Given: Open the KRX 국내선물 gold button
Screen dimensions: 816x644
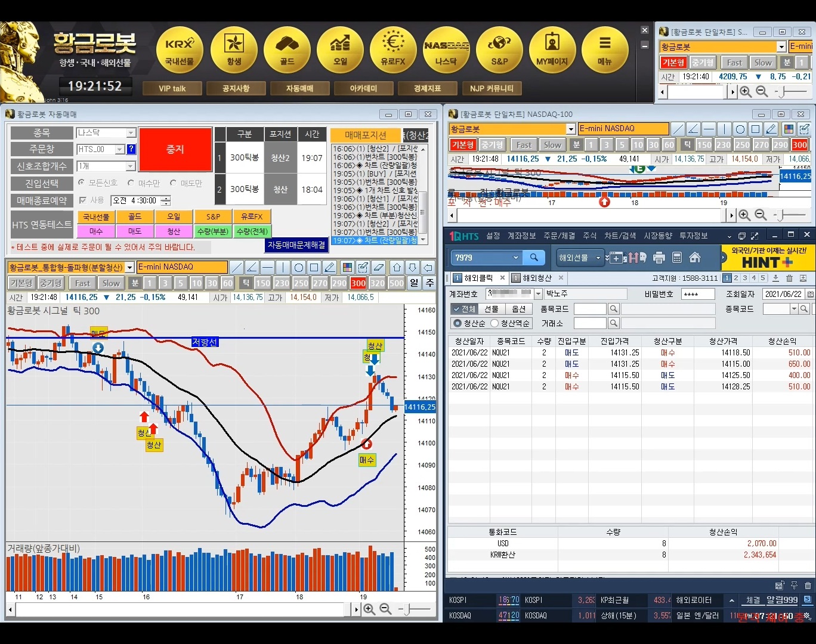Looking at the screenshot, I should tap(180, 50).
